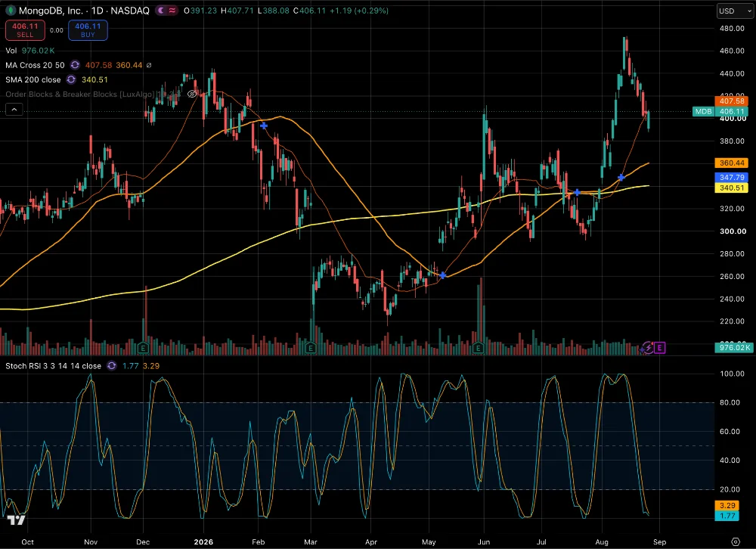Open chart settings gear at bottom right
Viewport: 756px width, 549px height.
tap(736, 541)
